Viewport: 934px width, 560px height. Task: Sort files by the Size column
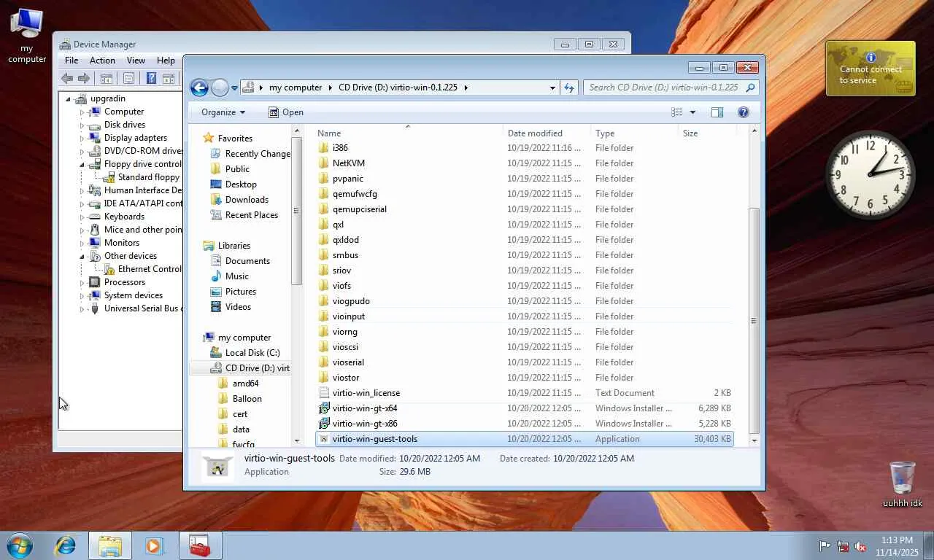pos(707,133)
